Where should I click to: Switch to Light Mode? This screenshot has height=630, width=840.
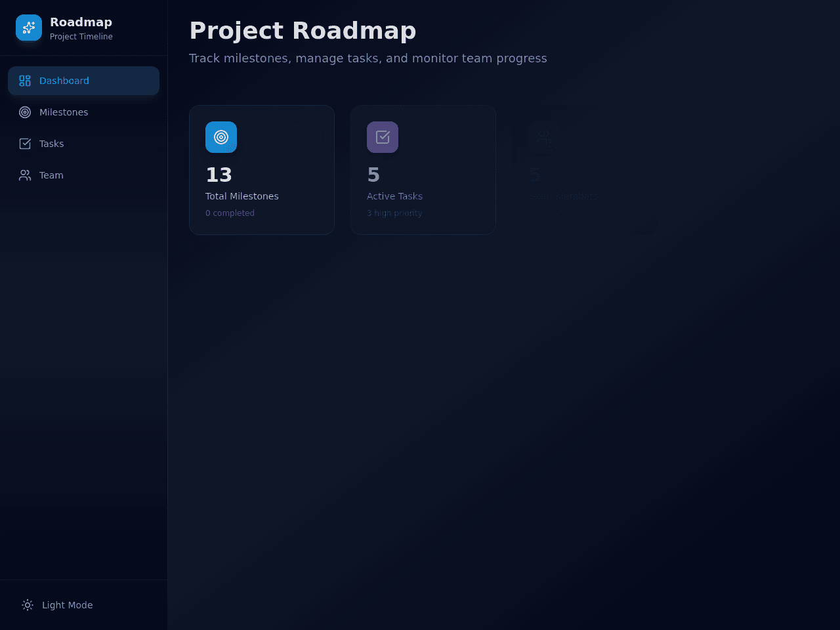[83, 605]
